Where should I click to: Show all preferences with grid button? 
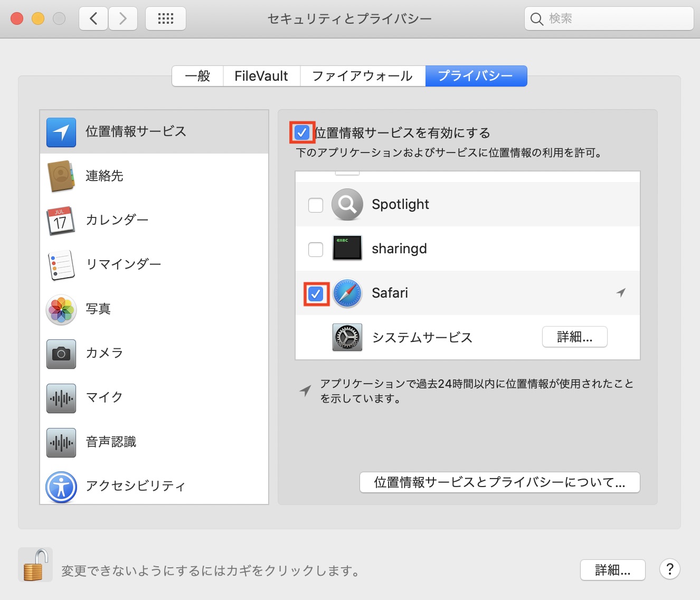[x=165, y=19]
